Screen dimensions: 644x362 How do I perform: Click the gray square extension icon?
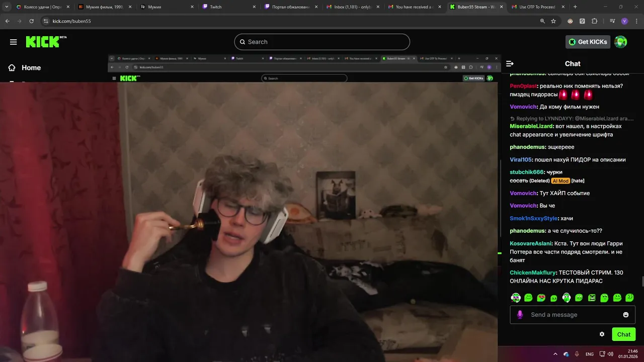(582, 21)
